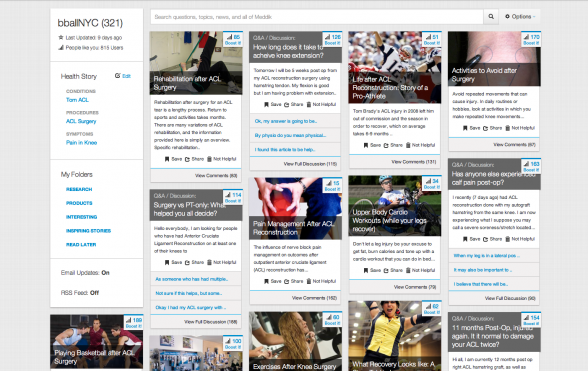Open the Pain in Knee symptom link
588x371 pixels.
coord(81,143)
